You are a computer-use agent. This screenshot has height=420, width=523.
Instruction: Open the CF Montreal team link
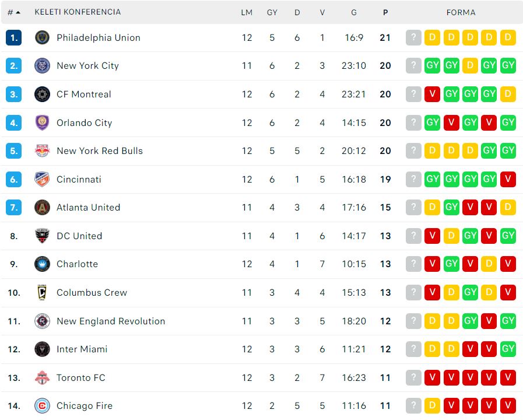(x=84, y=94)
